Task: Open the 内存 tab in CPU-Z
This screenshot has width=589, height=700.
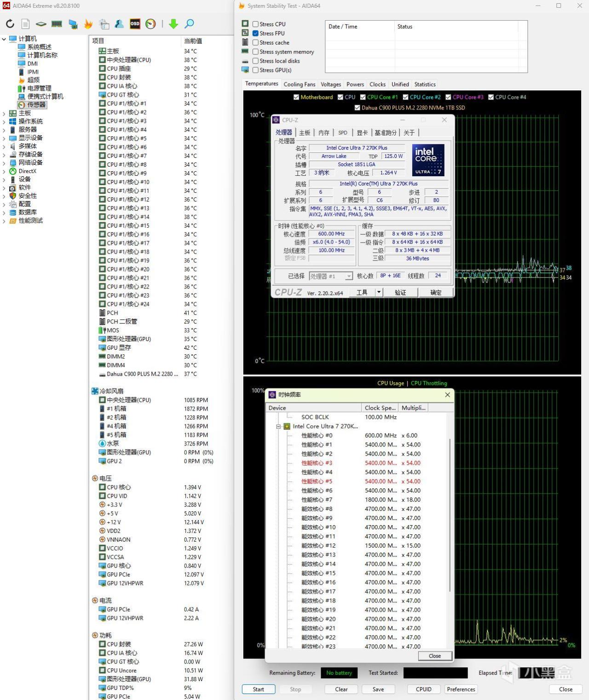Action: pos(324,133)
